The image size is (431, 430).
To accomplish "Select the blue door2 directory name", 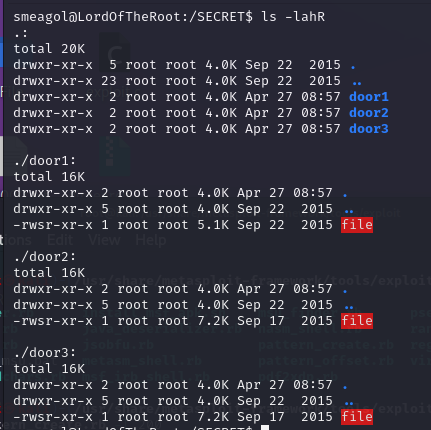I will (x=369, y=113).
